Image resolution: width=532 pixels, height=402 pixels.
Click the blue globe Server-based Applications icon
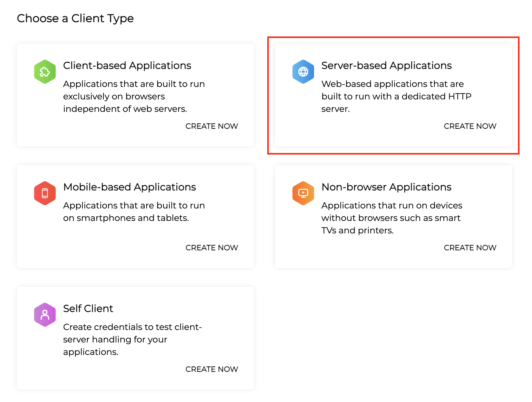[303, 72]
